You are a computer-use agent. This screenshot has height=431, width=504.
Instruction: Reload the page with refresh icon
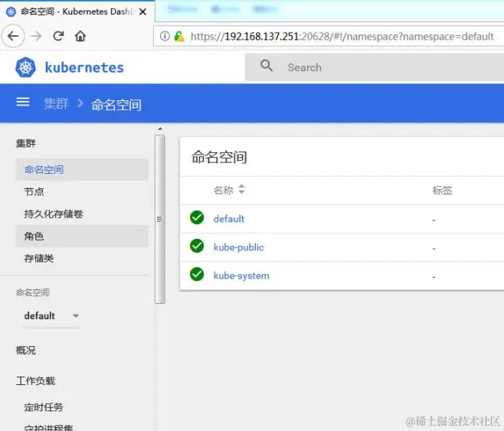click(x=58, y=36)
